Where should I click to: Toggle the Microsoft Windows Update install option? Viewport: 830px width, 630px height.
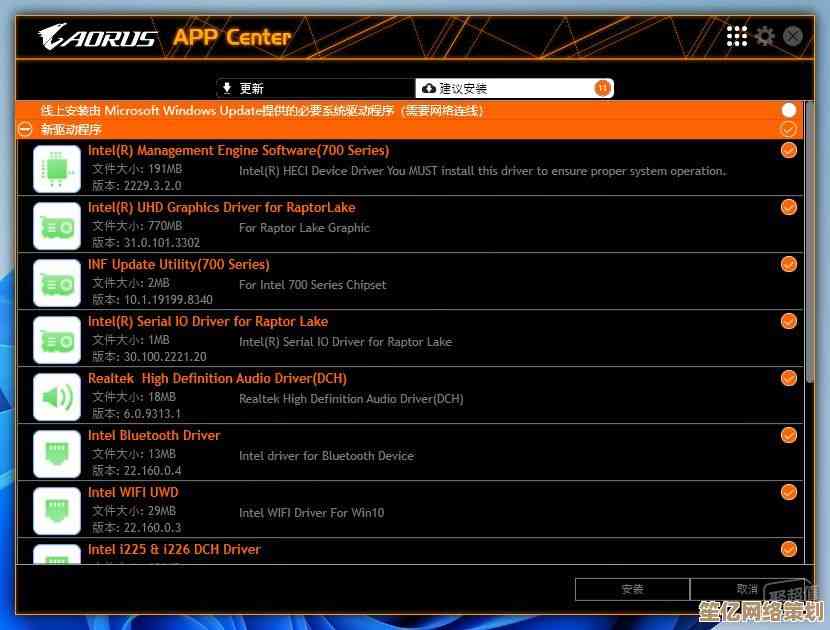[789, 110]
